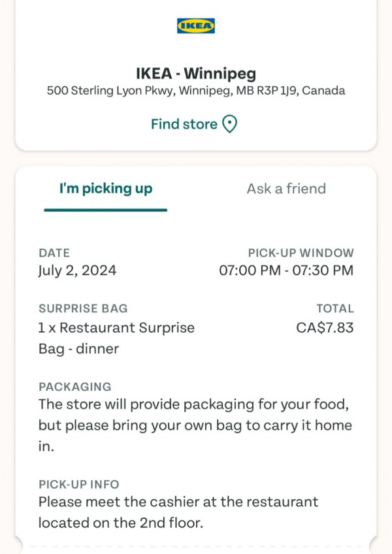
Task: Tap the packaging instructions paragraph
Action: click(x=195, y=425)
